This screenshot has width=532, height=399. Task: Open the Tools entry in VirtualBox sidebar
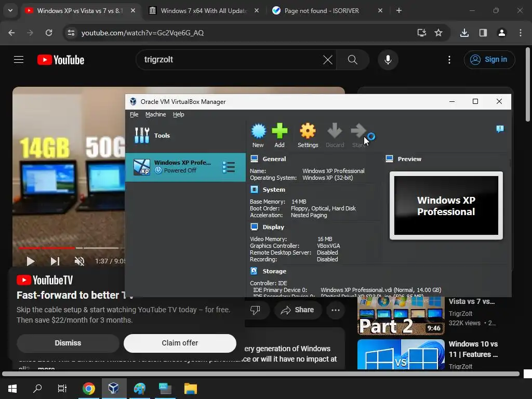coord(185,136)
